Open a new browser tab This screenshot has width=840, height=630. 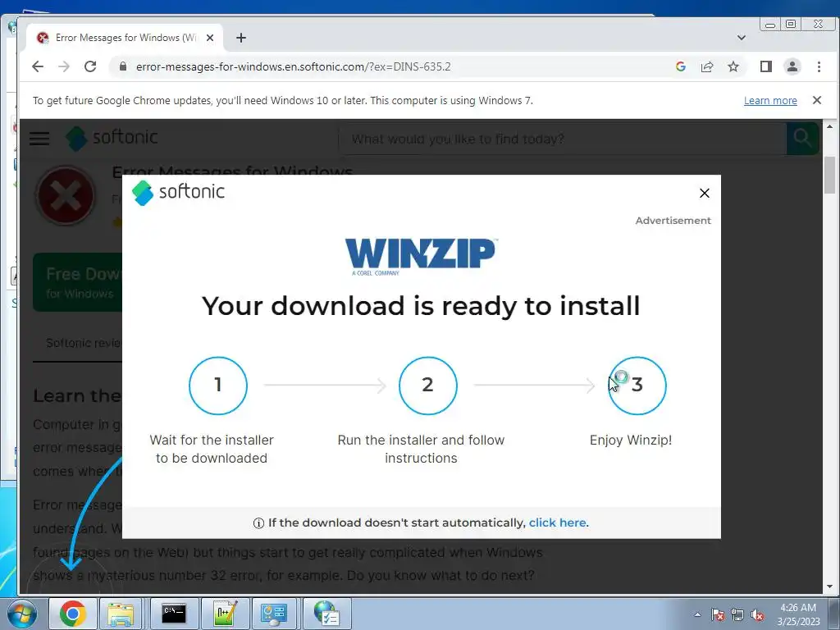point(241,38)
